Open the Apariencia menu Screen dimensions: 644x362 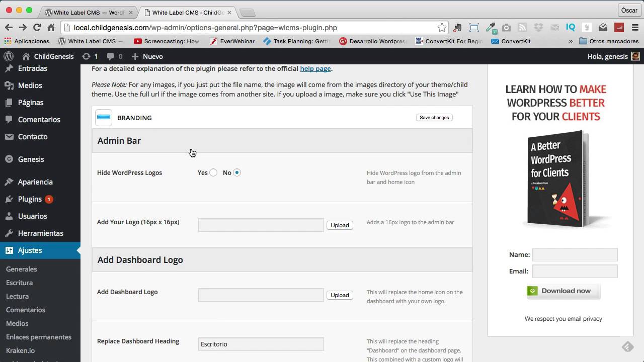click(x=40, y=182)
